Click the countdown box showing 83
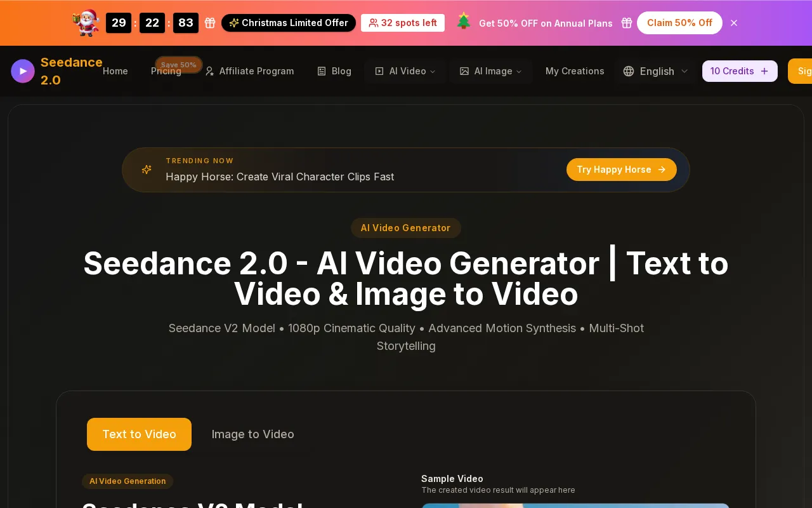Viewport: 812px width, 508px height. [x=186, y=23]
